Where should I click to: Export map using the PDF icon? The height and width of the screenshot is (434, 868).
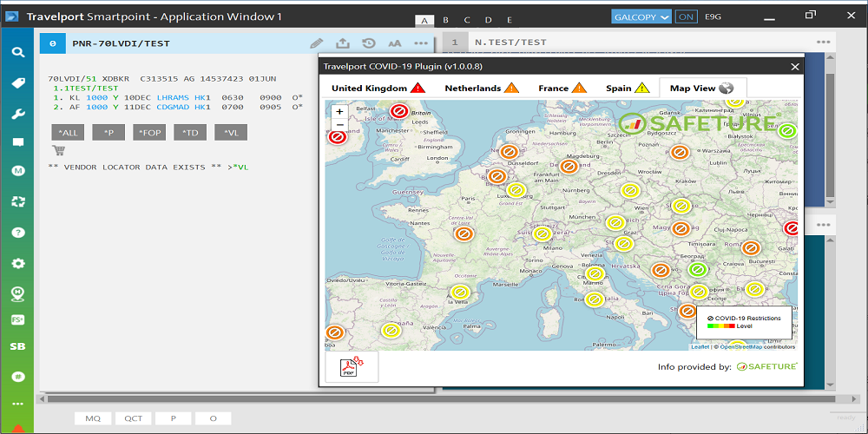[x=352, y=366]
